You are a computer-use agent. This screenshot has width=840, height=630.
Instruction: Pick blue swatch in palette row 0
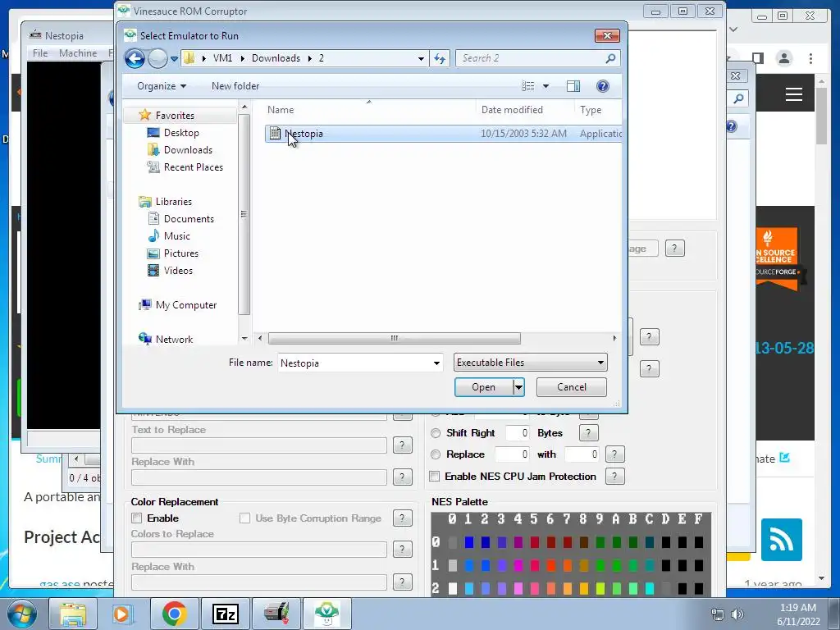click(469, 543)
